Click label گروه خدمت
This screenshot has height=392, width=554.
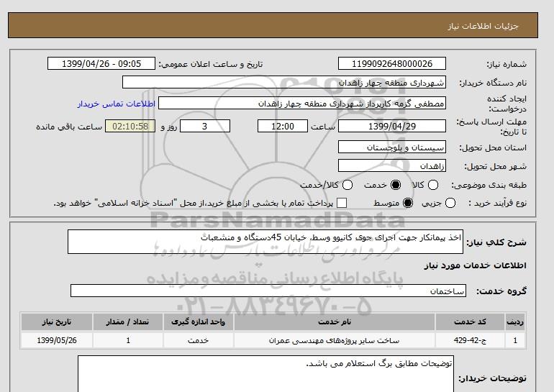[x=501, y=291]
